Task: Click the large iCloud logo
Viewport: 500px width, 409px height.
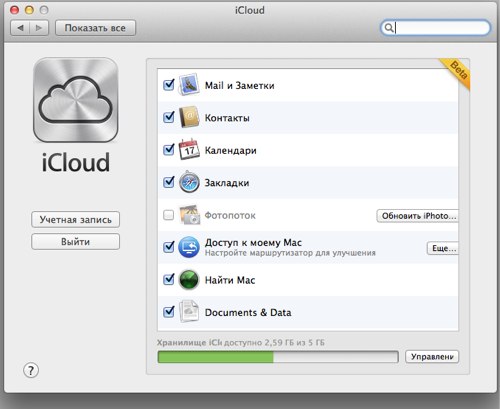Action: pos(76,100)
